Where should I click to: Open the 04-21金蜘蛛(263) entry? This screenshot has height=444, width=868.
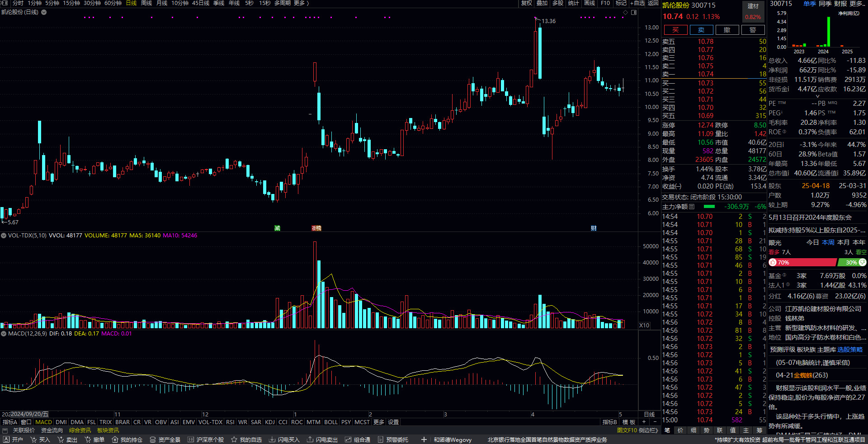(802, 375)
